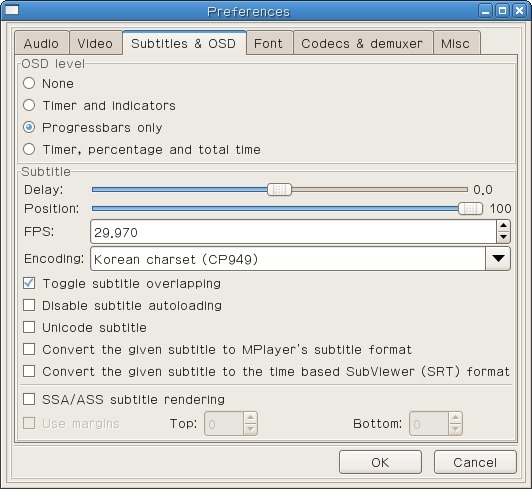Click inside the FPS input field
The height and width of the screenshot is (489, 532).
point(293,232)
